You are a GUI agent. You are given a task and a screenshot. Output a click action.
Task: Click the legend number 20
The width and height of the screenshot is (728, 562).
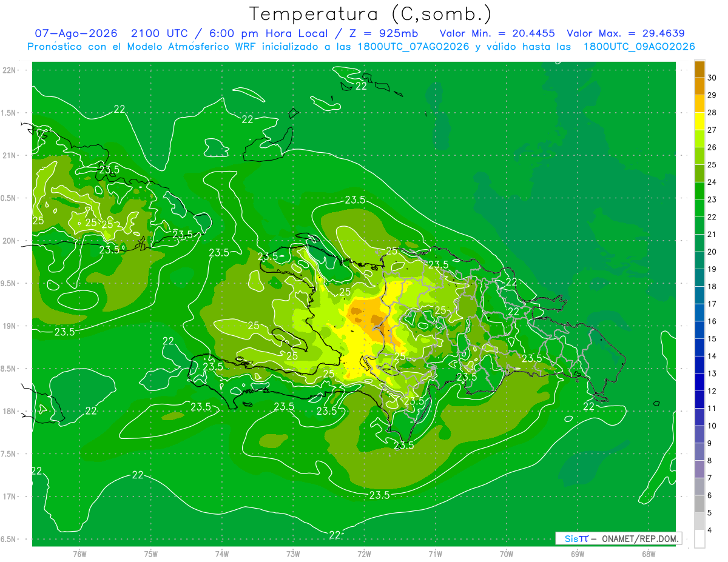click(x=712, y=252)
